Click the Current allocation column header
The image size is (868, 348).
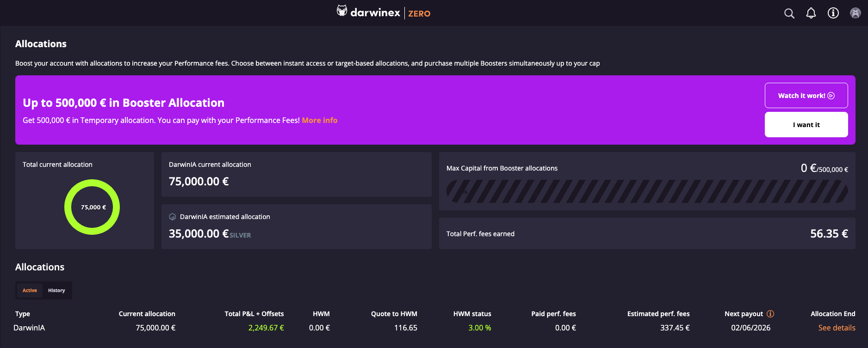[147, 314]
